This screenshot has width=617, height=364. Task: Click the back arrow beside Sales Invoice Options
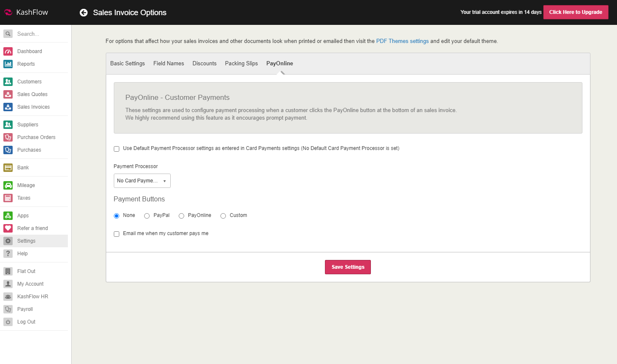coord(84,13)
